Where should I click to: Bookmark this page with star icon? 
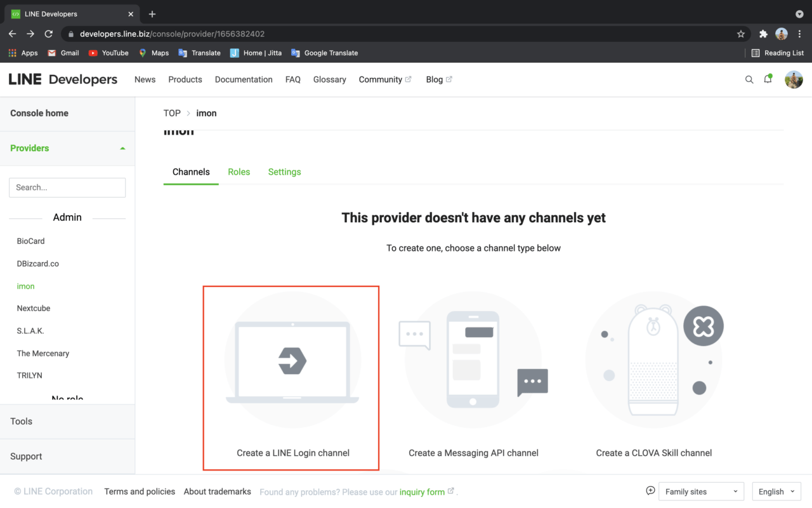740,34
